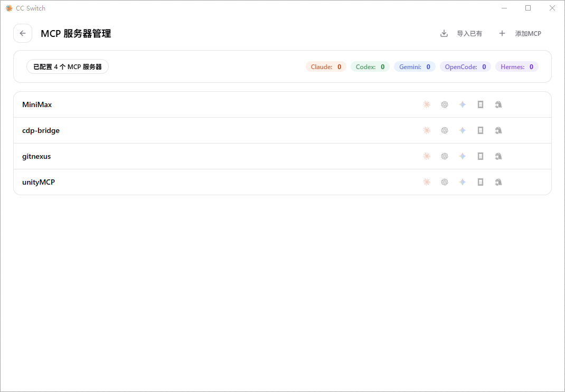Image resolution: width=565 pixels, height=392 pixels.
Task: Maximize the CC Switch window
Action: (528, 8)
